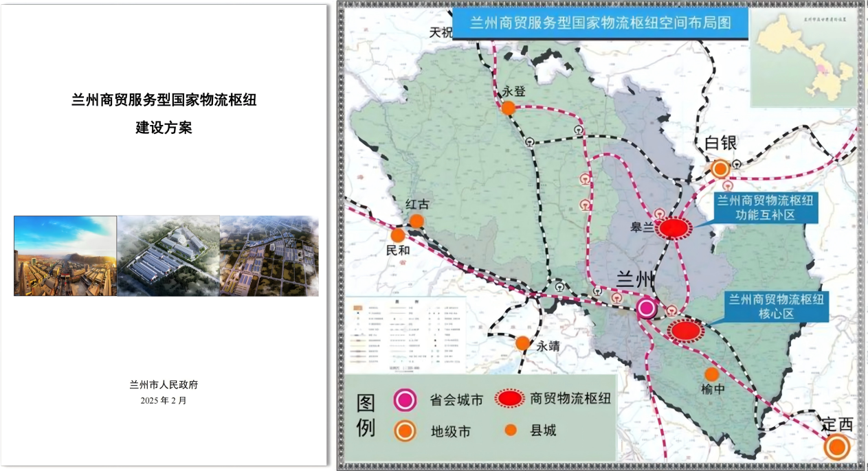The height and width of the screenshot is (471, 868).
Task: Select the red core-zone hub ellipse
Action: [x=685, y=332]
